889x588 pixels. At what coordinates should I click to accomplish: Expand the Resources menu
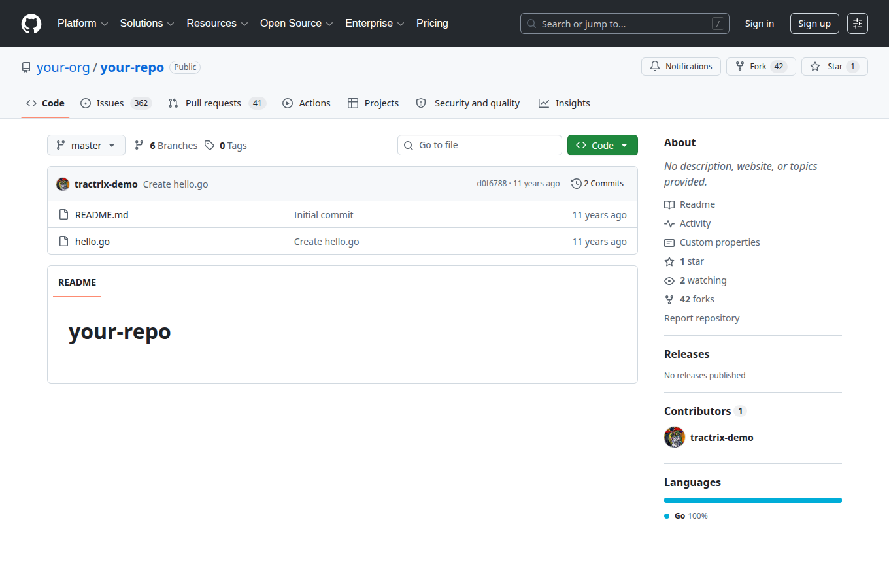[217, 24]
